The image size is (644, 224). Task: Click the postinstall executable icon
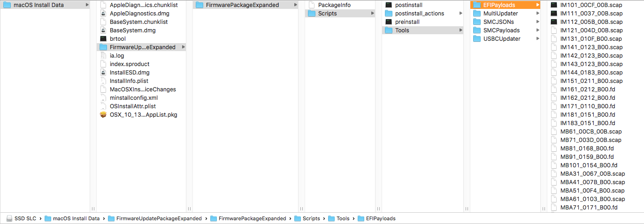tap(389, 5)
